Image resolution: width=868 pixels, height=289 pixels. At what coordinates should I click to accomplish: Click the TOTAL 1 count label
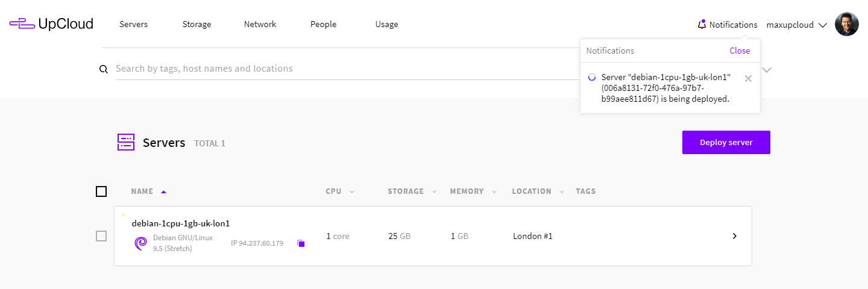[210, 143]
